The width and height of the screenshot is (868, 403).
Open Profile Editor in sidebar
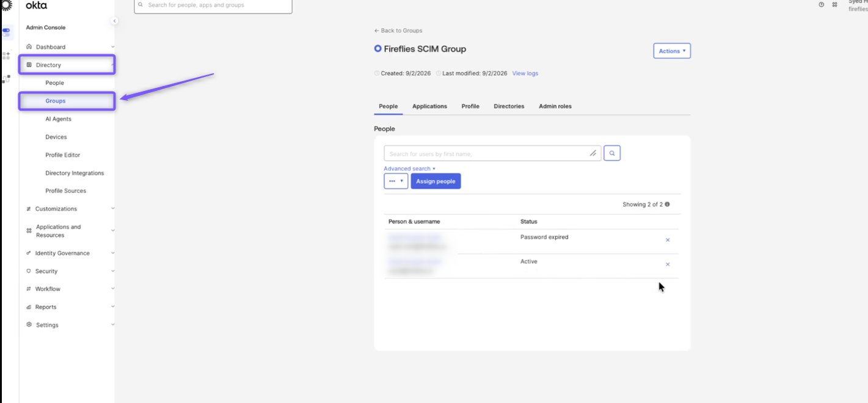click(x=63, y=155)
